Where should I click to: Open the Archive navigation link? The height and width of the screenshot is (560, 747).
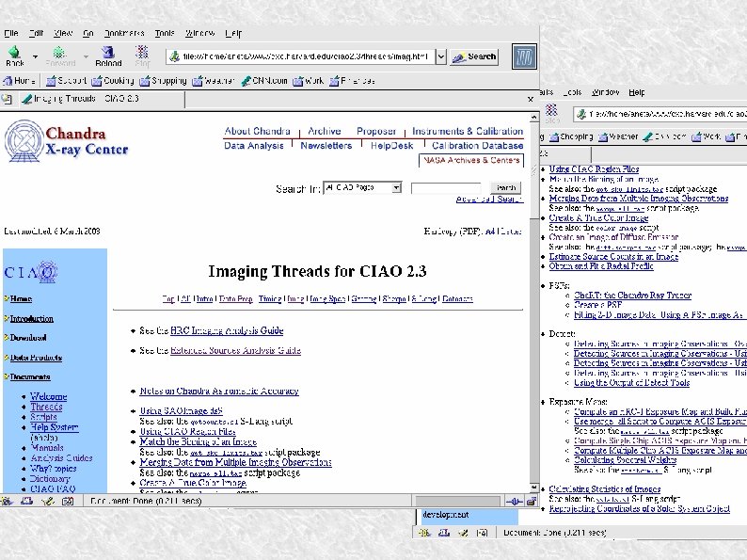[x=325, y=131]
